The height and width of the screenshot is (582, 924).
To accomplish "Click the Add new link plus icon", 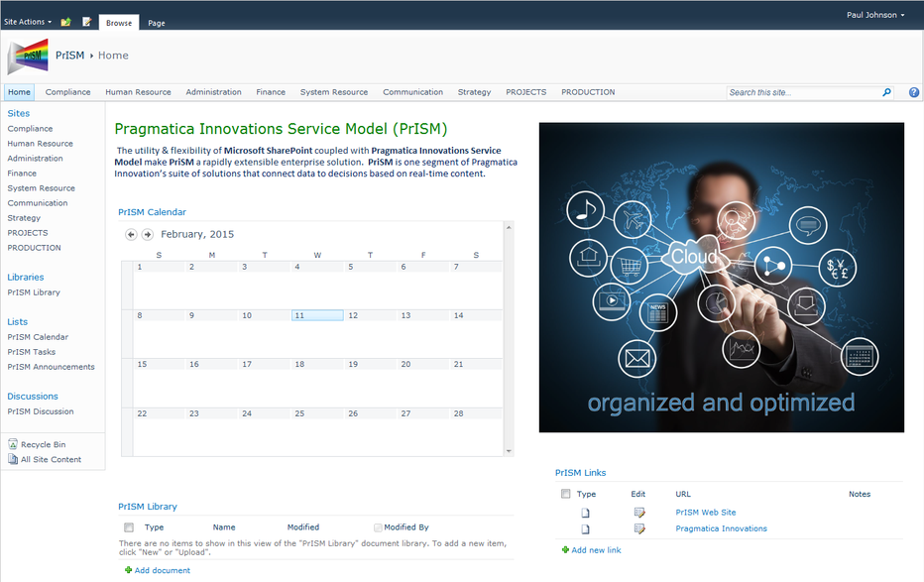I will pyautogui.click(x=565, y=549).
